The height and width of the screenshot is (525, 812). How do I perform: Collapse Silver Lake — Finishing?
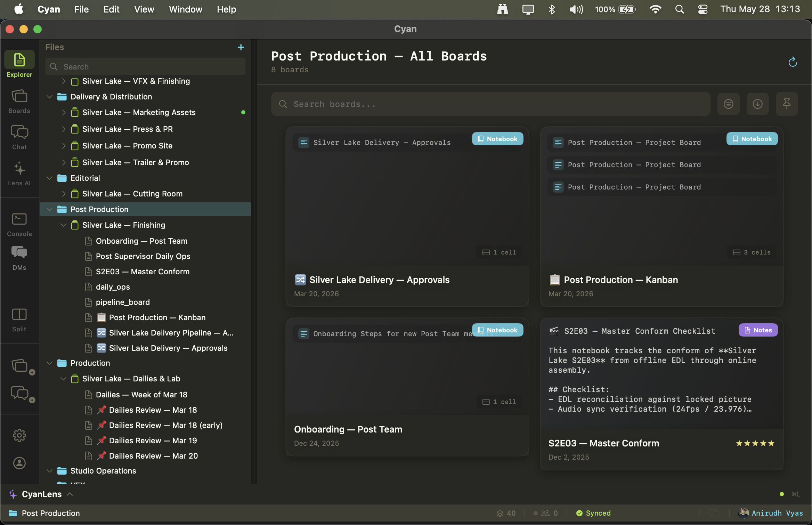coord(63,225)
